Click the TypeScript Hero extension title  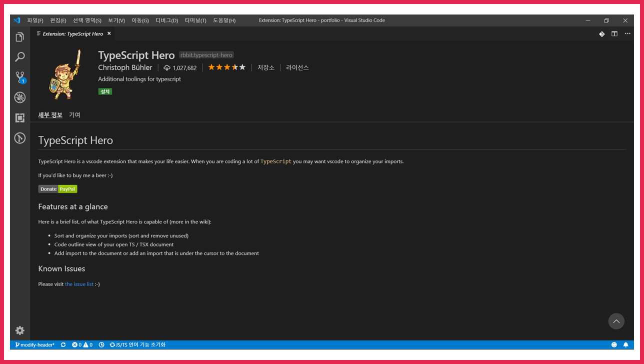136,55
